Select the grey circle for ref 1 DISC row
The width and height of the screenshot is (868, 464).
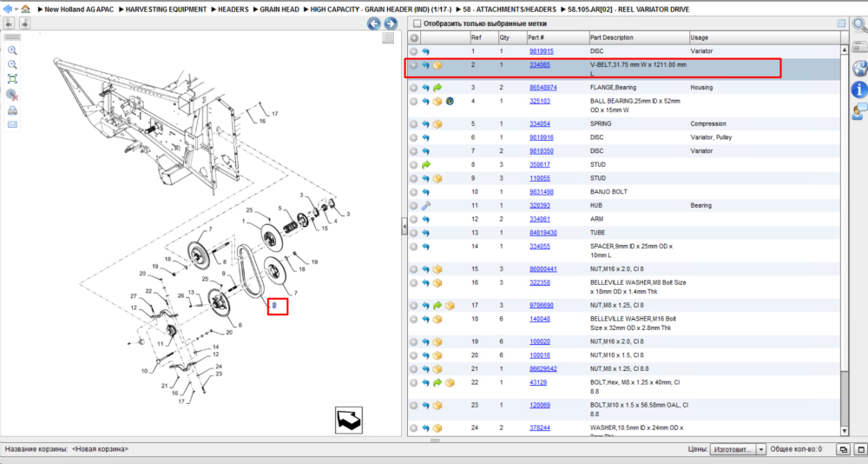pos(413,51)
